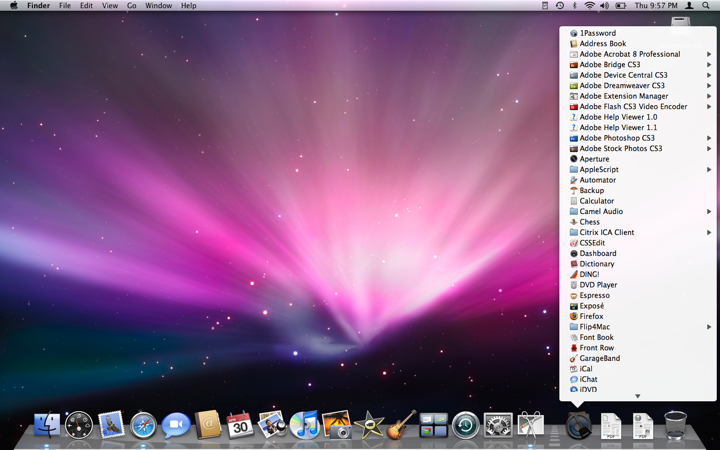
Task: Show more apps via bottom scroll arrow
Action: pyautogui.click(x=637, y=396)
